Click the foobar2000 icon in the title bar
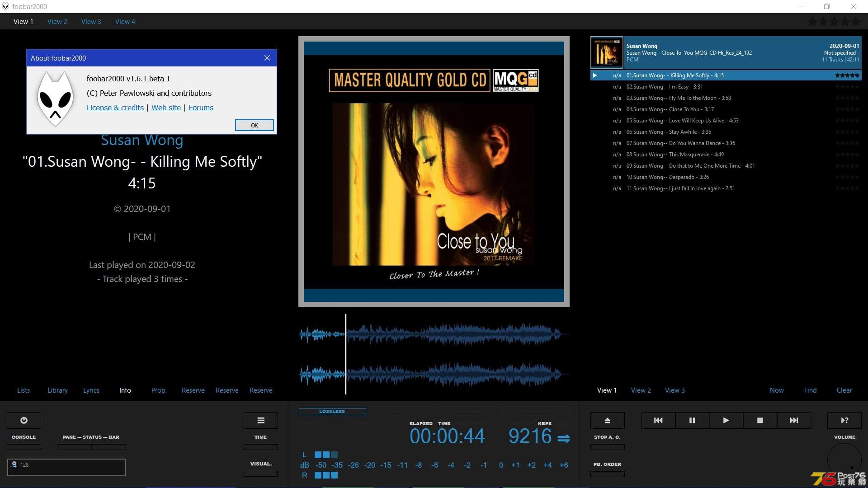The width and height of the screenshot is (868, 488). tap(5, 6)
